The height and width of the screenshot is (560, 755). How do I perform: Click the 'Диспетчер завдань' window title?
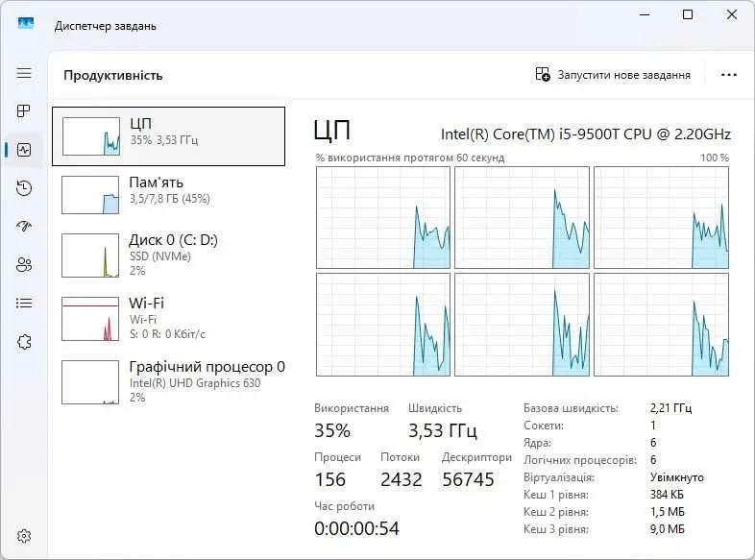pyautogui.click(x=106, y=26)
